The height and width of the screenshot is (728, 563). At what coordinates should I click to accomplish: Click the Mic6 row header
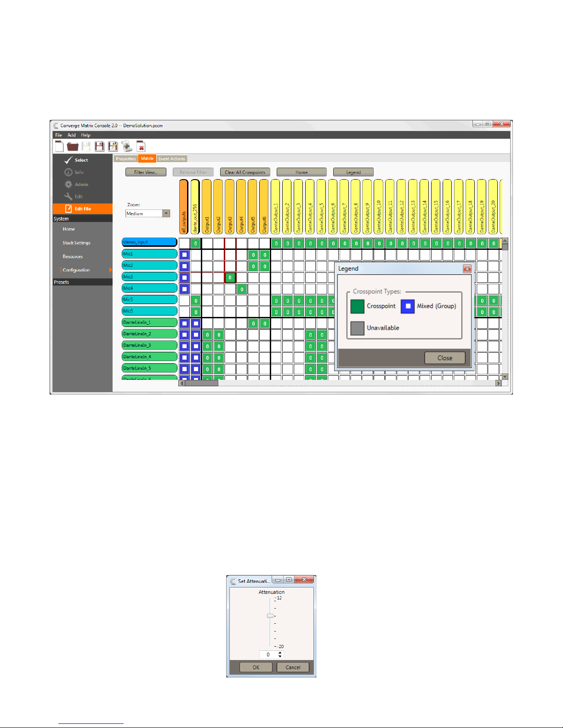[x=149, y=311]
